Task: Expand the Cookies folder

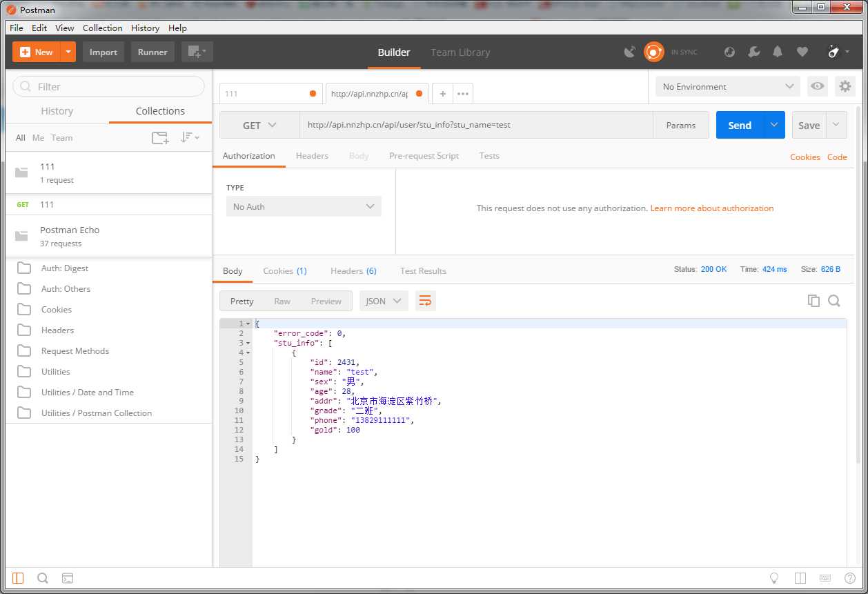Action: tap(109, 309)
